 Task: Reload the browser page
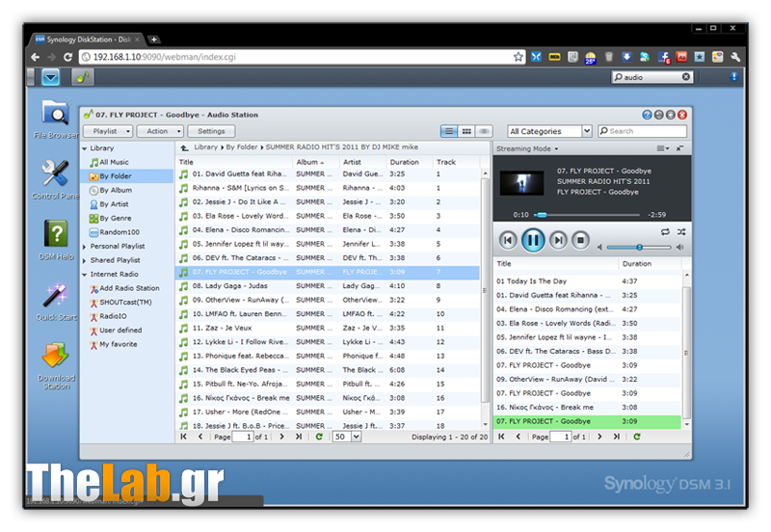pyautogui.click(x=67, y=57)
